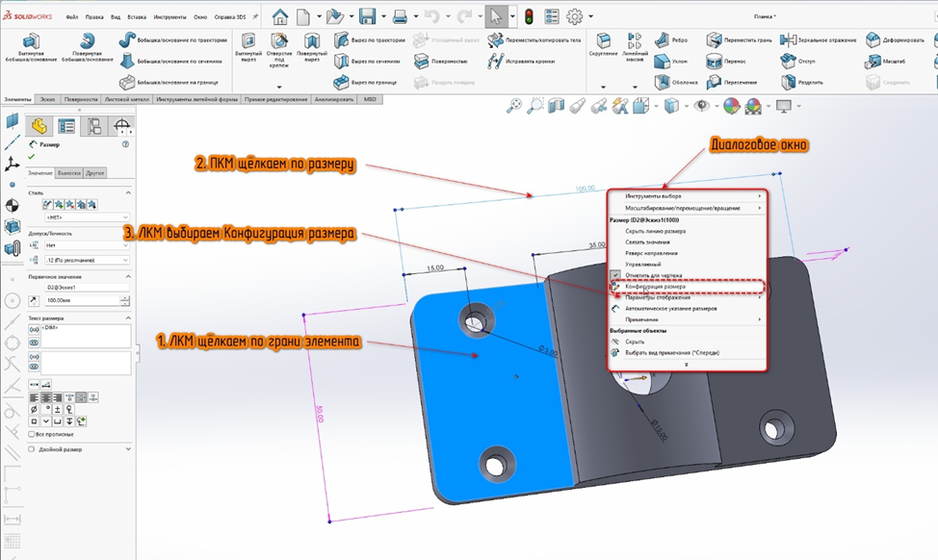The width and height of the screenshot is (938, 560).
Task: Choose the Повернутый вырез tool
Action: 312,48
